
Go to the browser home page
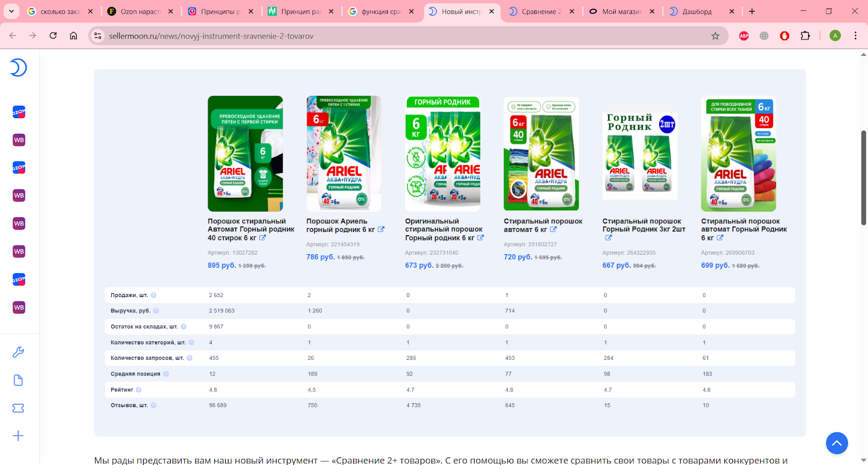(x=73, y=36)
